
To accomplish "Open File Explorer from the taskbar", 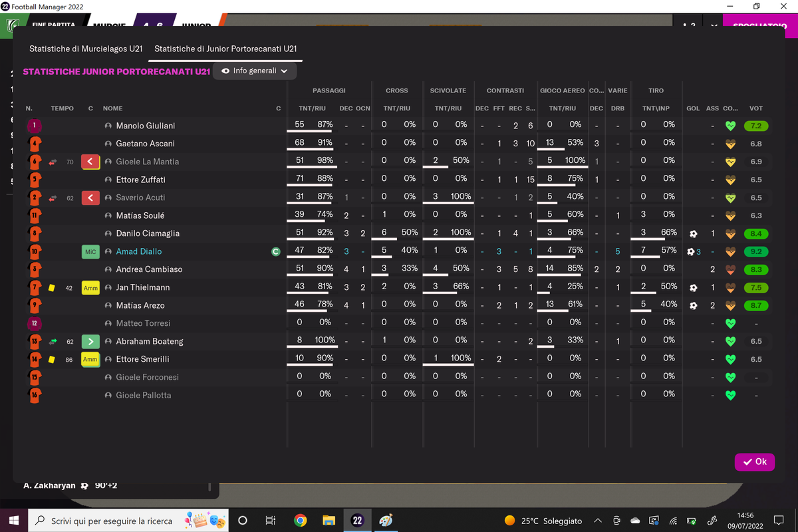I will pos(329,521).
